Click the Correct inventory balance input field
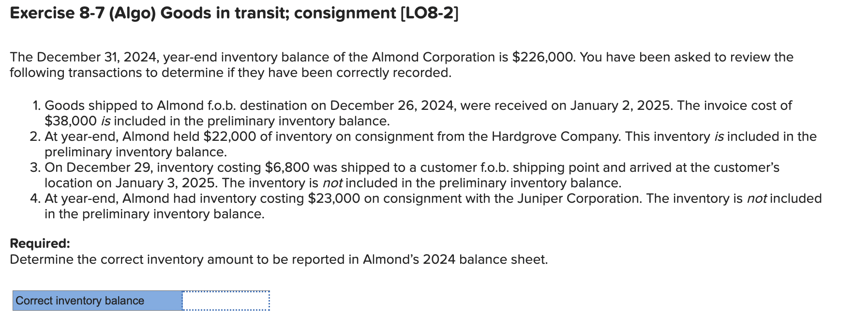The height and width of the screenshot is (333, 868). (x=225, y=301)
